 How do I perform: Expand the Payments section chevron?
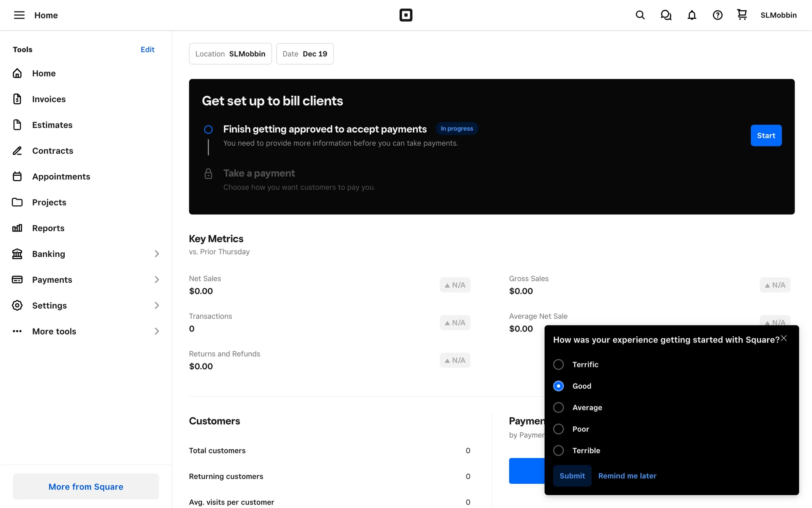pyautogui.click(x=156, y=280)
